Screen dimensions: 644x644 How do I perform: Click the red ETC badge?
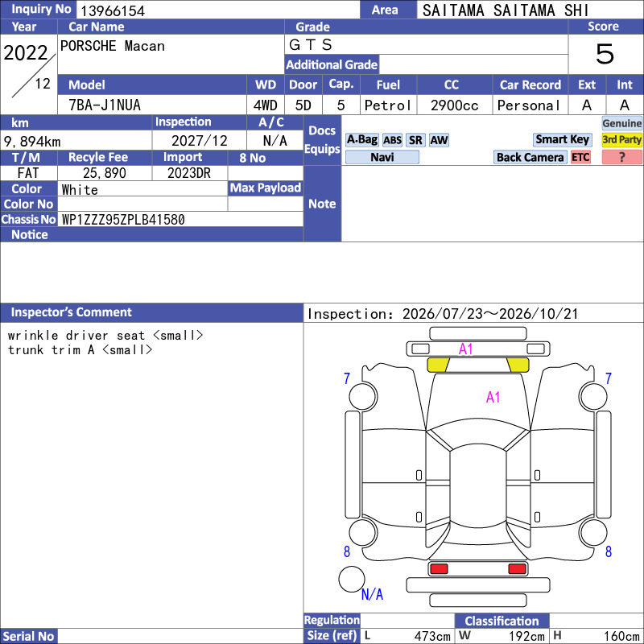pos(580,157)
